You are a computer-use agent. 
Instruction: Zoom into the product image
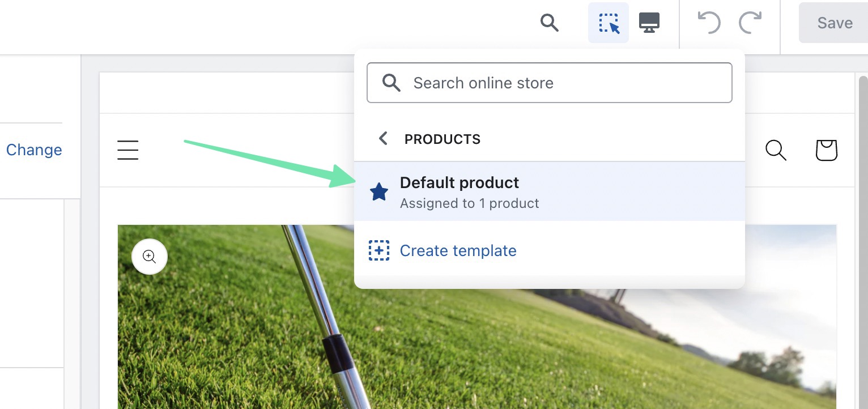(x=150, y=257)
